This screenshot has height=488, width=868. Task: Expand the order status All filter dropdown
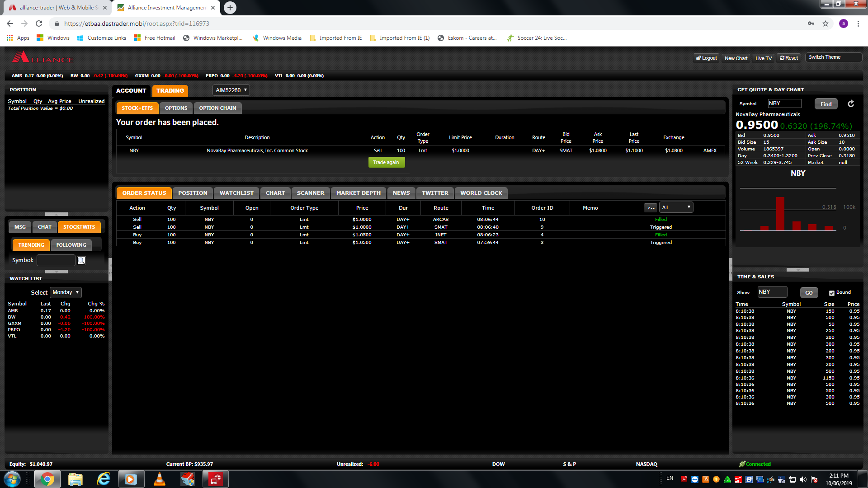676,207
